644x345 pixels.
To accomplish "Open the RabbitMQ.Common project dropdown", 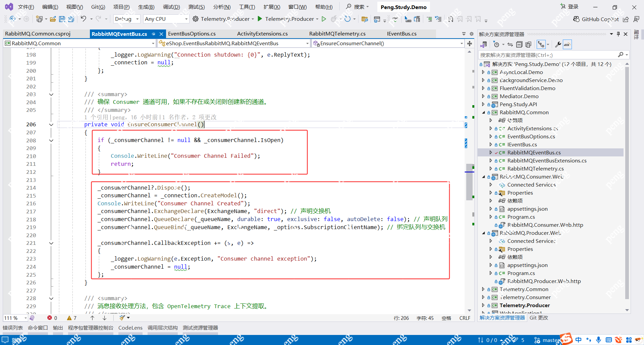I will (79, 43).
